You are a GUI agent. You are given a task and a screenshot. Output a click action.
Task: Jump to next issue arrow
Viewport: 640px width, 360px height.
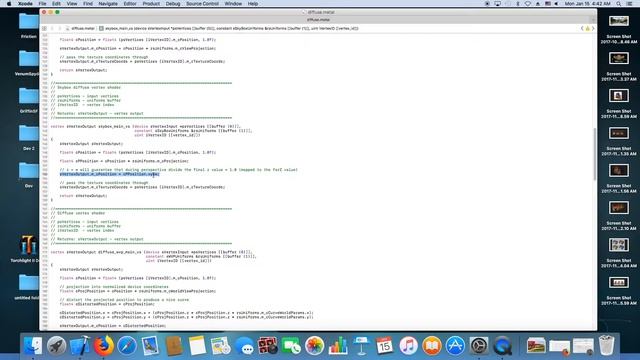pyautogui.click(x=593, y=29)
